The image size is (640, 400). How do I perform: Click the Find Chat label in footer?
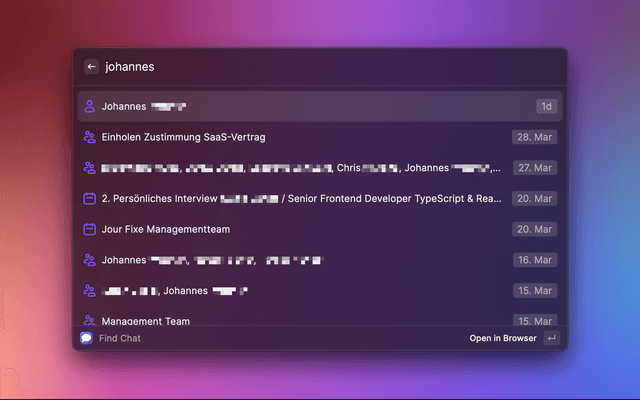point(119,338)
